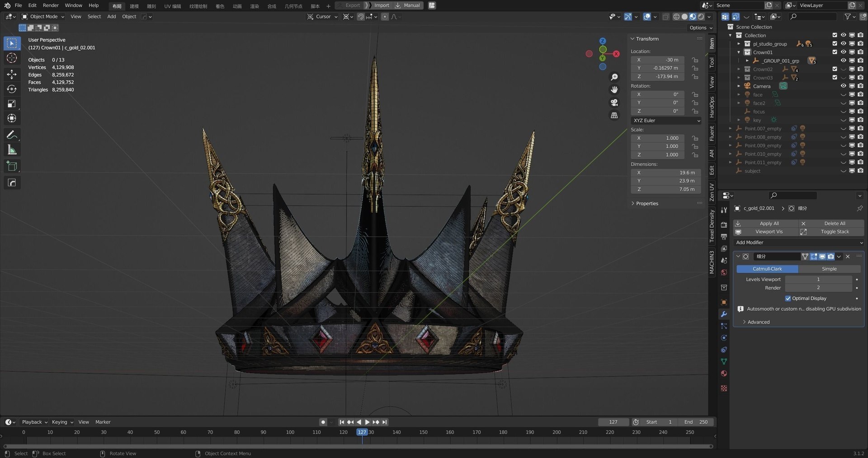868x458 pixels.
Task: Lock the X location axis
Action: tap(695, 60)
